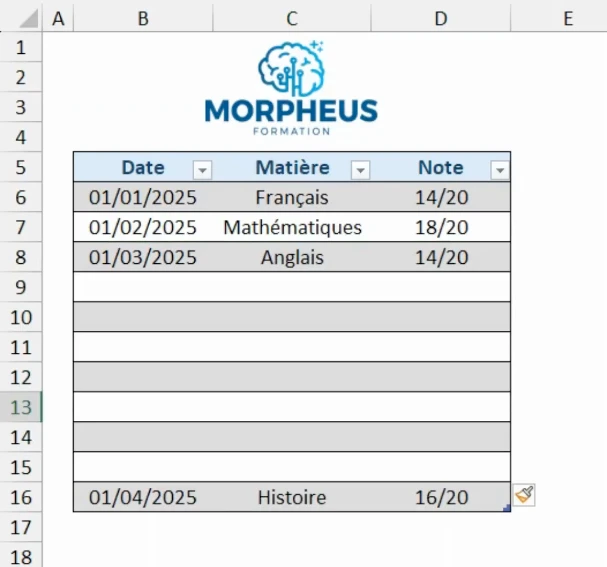The image size is (607, 567).
Task: Select row 4 header
Action: (21, 137)
